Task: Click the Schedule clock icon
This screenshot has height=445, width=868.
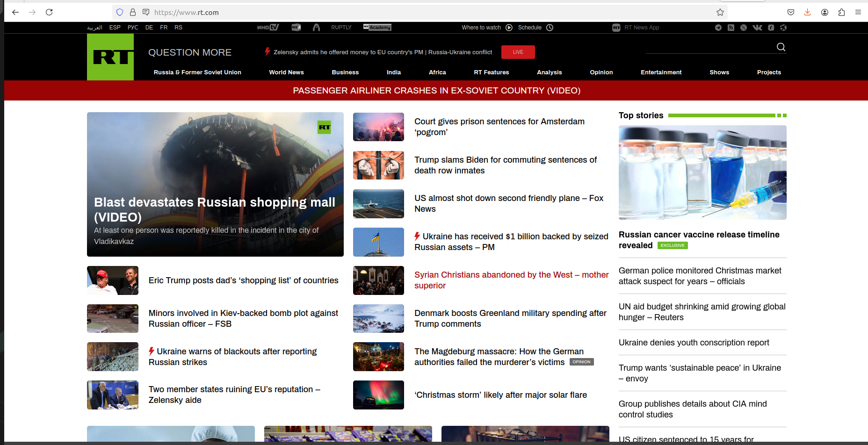Action: (550, 28)
